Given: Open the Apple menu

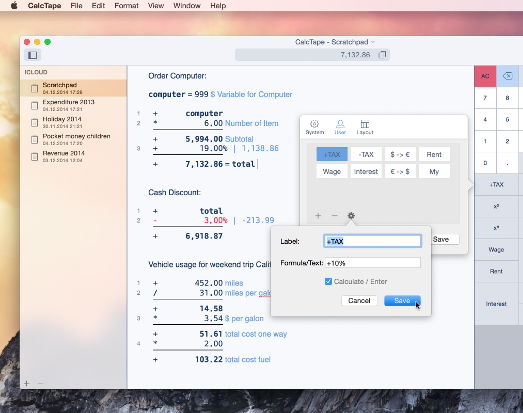Looking at the screenshot, I should [14, 5].
